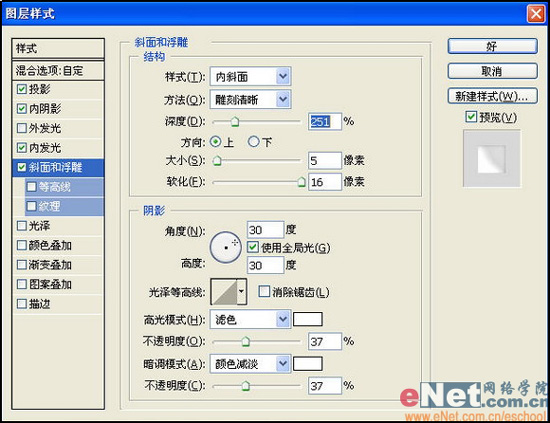
Task: Expand the 高光模式 (Highlight Mode) dropdown
Action: pos(250,319)
